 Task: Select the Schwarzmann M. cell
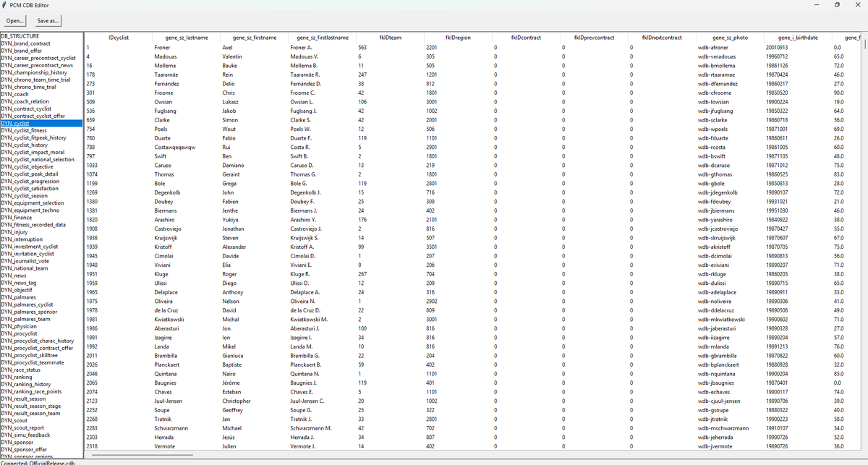(x=310, y=428)
